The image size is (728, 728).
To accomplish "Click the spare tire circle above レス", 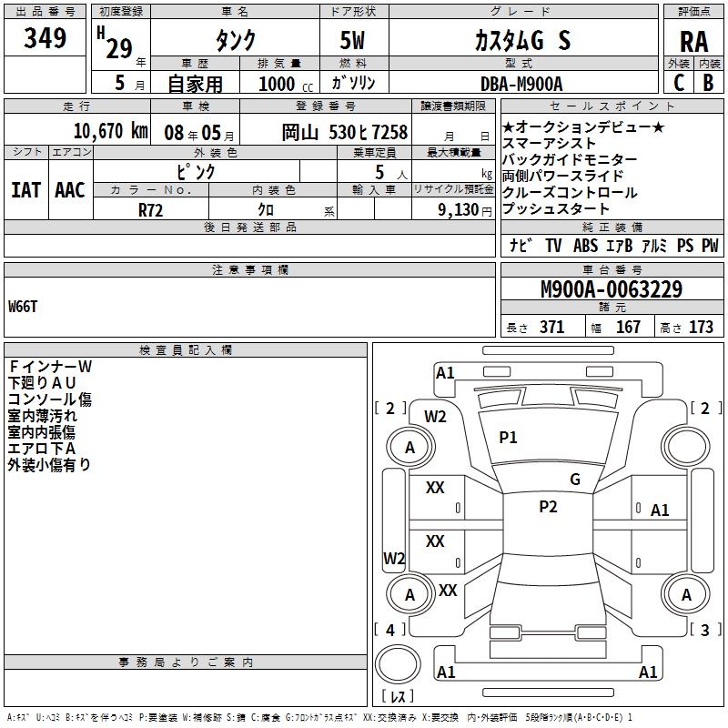I will (x=398, y=664).
